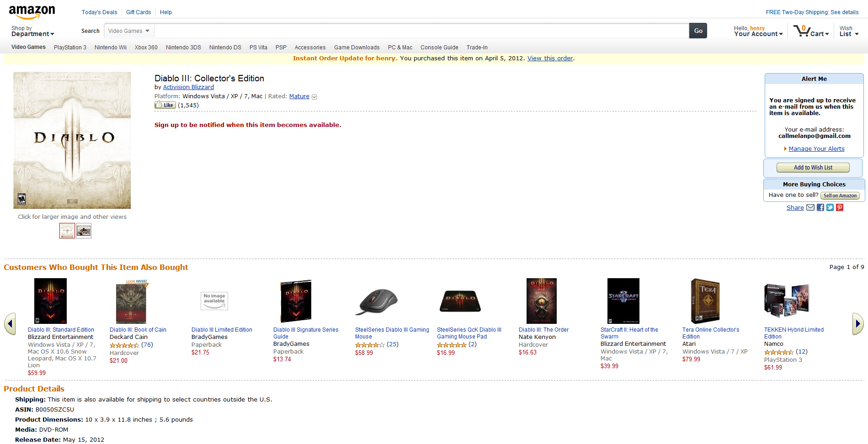Open Nintendo 3DS category
The image size is (868, 444).
click(x=183, y=48)
